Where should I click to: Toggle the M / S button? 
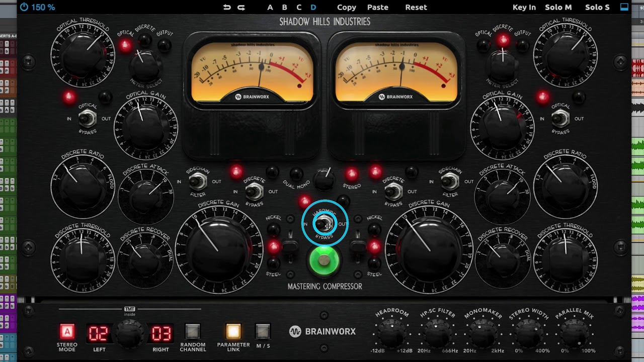click(x=263, y=331)
